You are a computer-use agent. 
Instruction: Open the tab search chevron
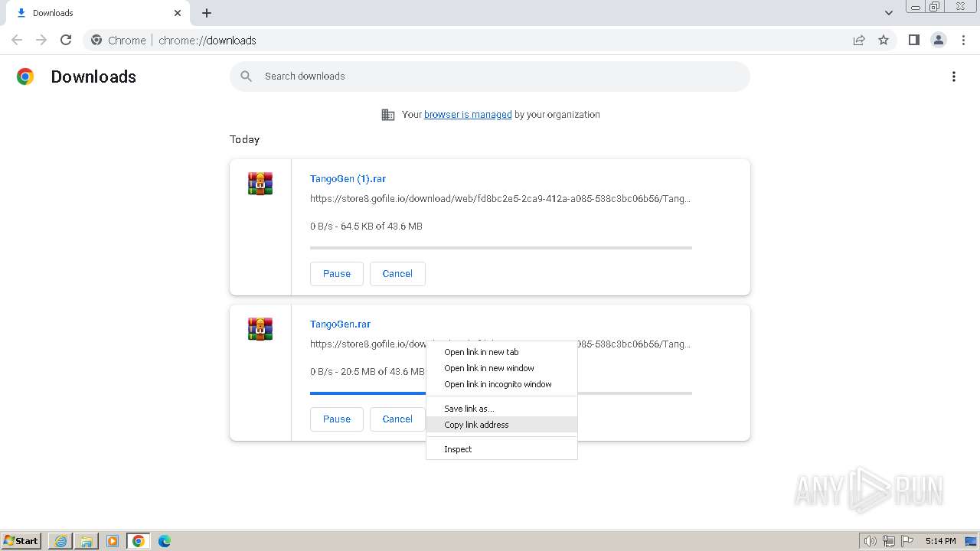coord(889,13)
